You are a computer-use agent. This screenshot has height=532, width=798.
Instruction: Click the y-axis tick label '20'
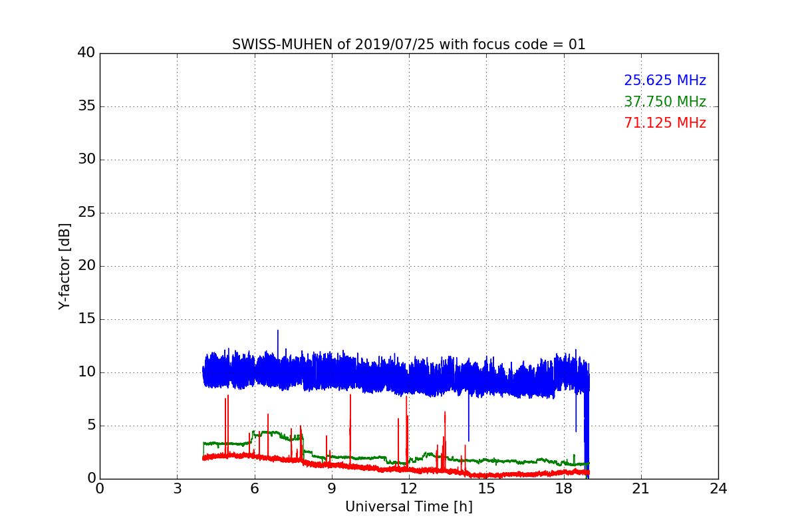[x=86, y=266]
